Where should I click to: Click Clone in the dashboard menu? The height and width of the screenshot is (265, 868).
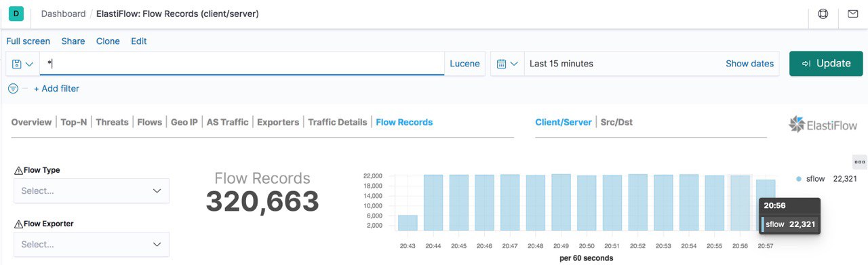(x=108, y=41)
